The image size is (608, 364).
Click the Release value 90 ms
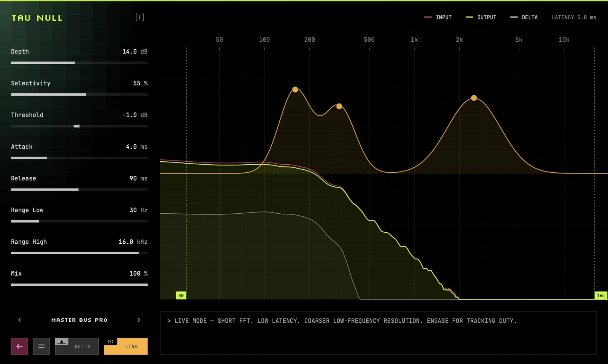pos(138,178)
